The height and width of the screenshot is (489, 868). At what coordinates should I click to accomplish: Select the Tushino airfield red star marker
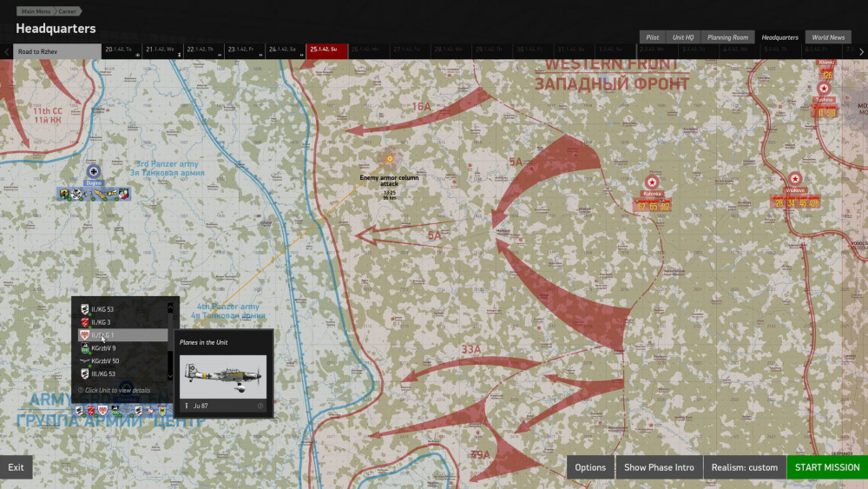[824, 88]
